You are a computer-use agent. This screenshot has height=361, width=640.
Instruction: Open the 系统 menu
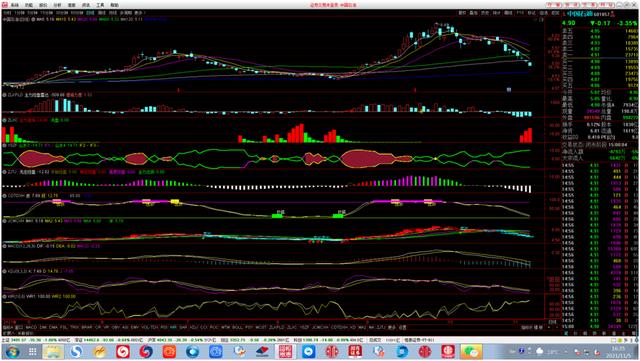click(x=15, y=5)
